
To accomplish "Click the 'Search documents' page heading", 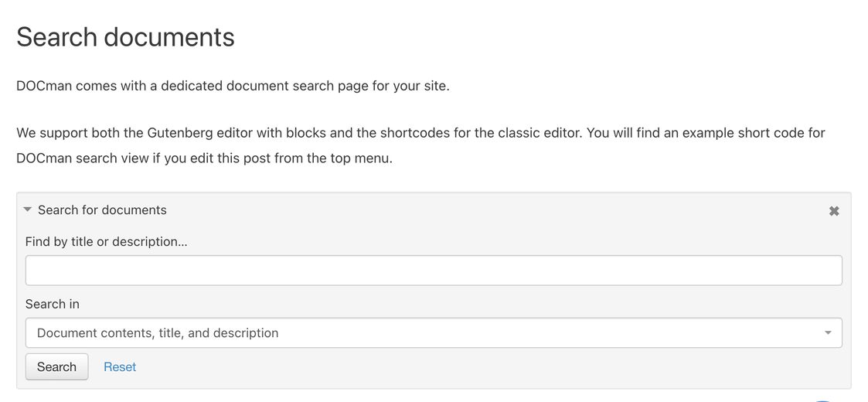I will click(126, 37).
